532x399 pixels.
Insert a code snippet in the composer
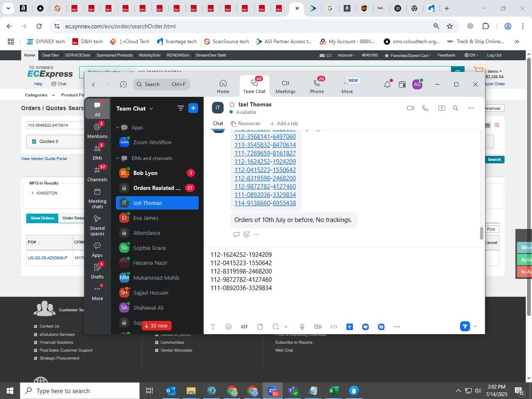coord(334,327)
